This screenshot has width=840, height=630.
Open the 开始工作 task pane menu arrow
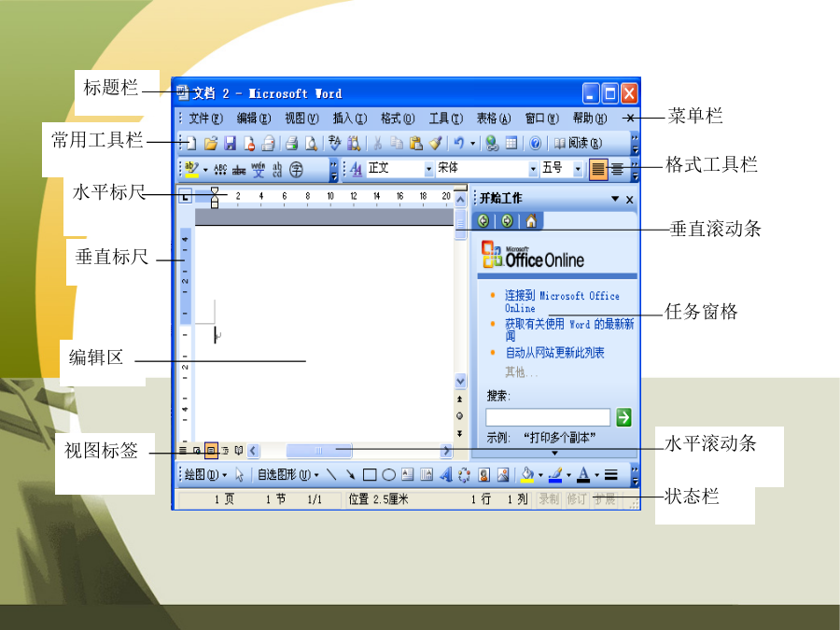coord(615,199)
